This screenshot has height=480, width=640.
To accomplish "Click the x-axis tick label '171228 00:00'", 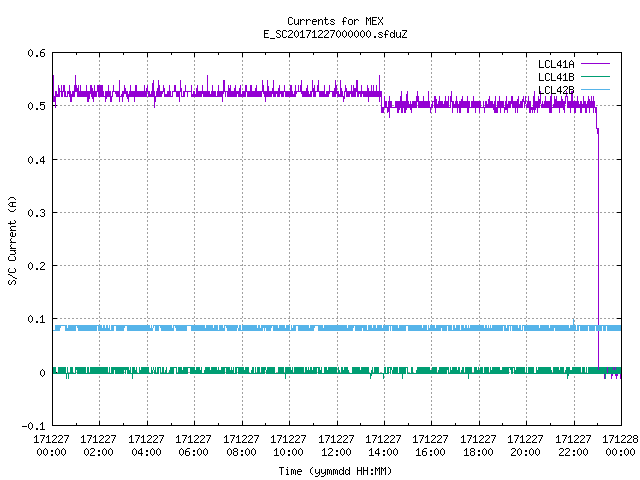I will point(620,445).
